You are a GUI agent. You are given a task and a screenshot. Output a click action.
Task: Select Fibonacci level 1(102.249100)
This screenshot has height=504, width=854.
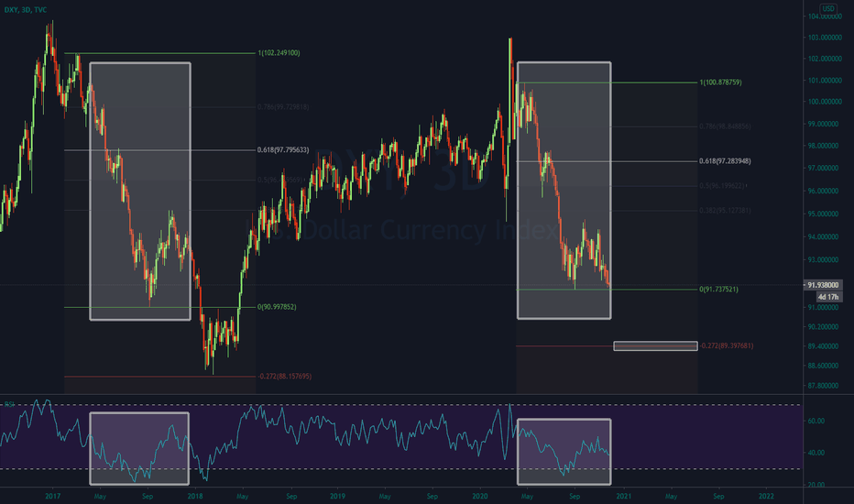[x=279, y=53]
